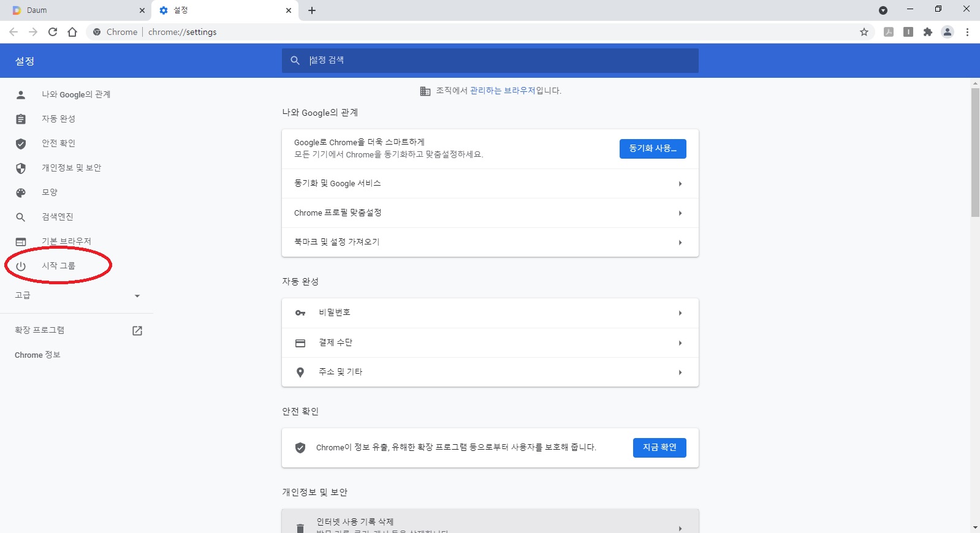Select 시작 그룹 in sidebar
The height and width of the screenshot is (533, 980).
point(58,266)
